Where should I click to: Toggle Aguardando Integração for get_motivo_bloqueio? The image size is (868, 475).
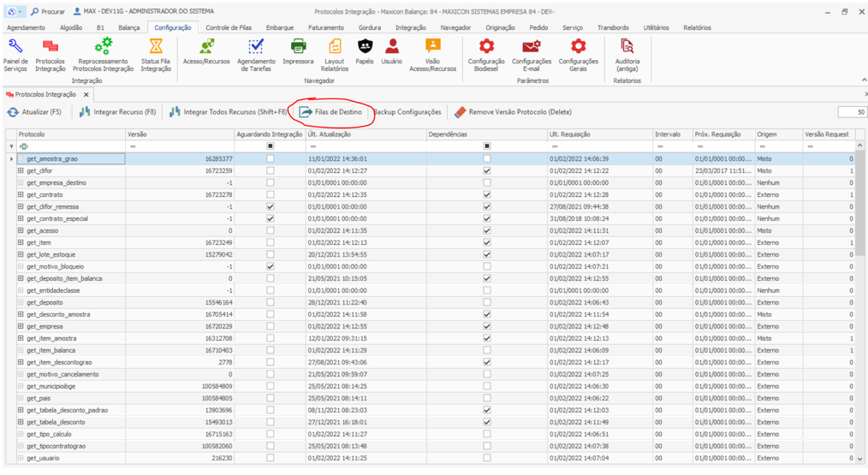pyautogui.click(x=271, y=266)
